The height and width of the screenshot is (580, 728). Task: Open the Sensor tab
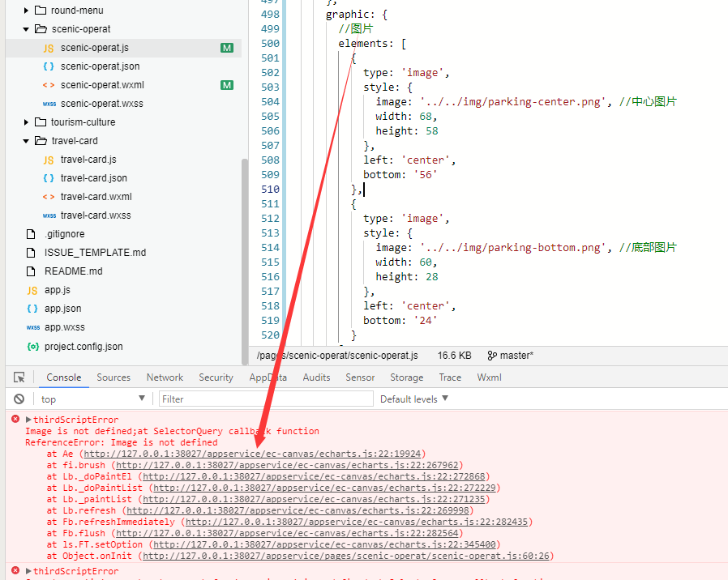tap(360, 377)
